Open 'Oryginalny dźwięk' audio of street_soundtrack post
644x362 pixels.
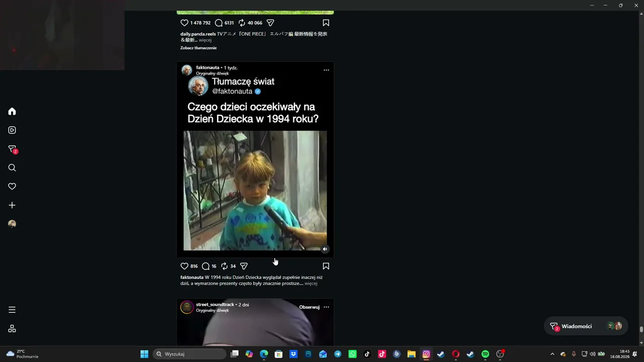click(x=212, y=311)
